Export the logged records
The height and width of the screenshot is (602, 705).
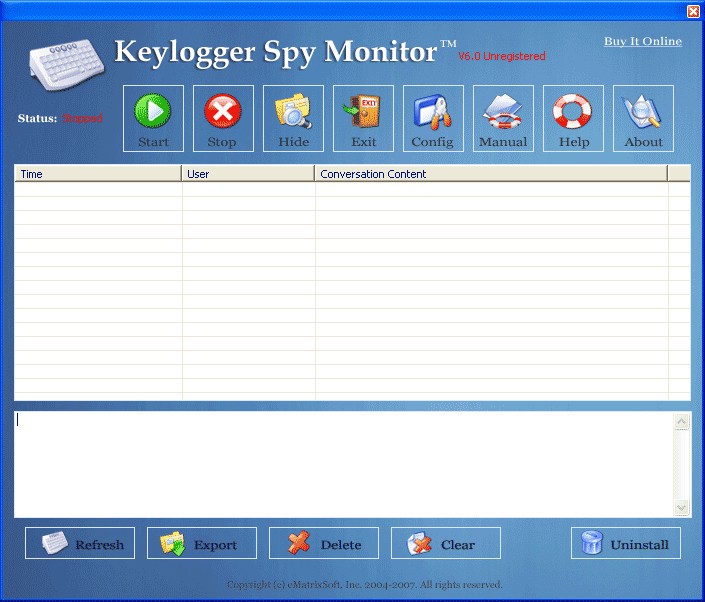202,543
